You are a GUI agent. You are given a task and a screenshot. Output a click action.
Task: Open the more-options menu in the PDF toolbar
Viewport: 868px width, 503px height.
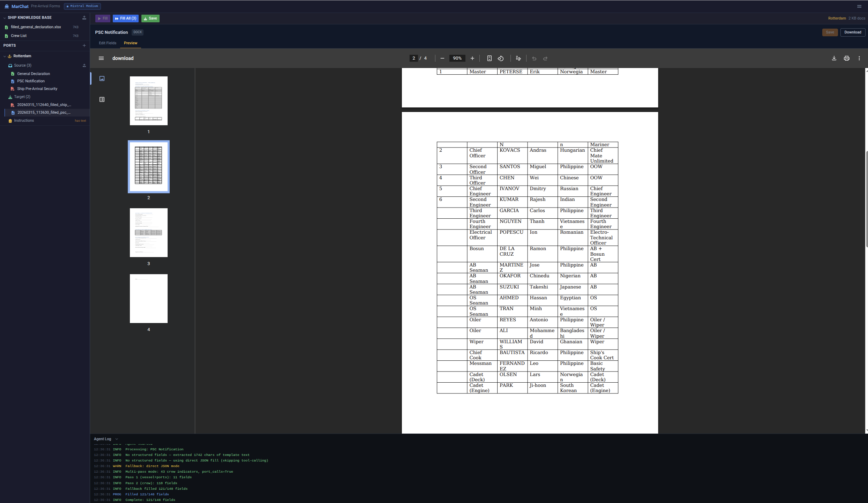click(859, 58)
